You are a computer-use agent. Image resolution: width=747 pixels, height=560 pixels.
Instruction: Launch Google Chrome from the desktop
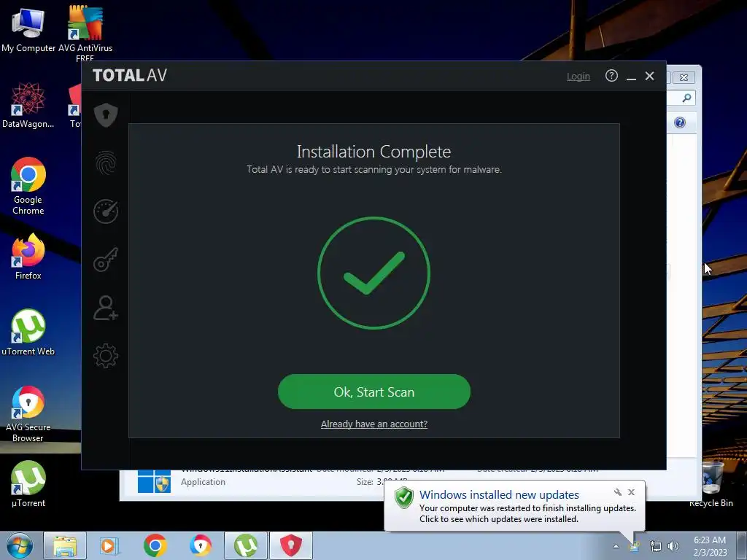(x=28, y=186)
